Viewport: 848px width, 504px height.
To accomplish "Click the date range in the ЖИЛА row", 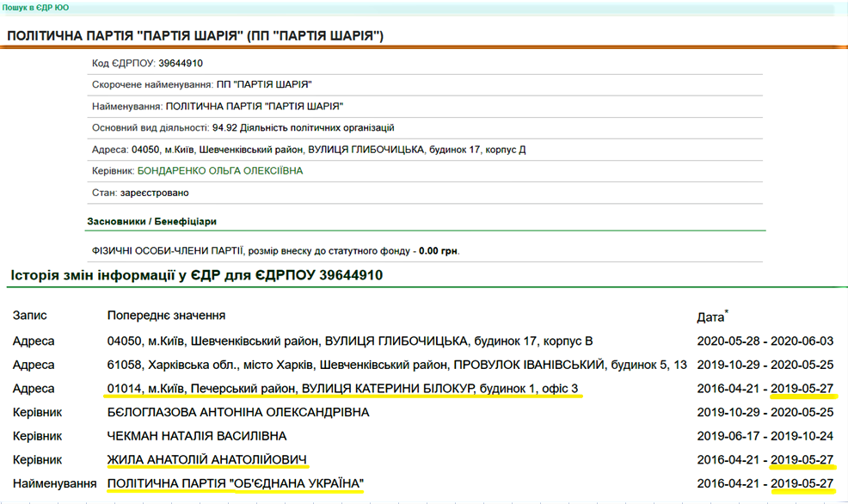I will coord(765,460).
